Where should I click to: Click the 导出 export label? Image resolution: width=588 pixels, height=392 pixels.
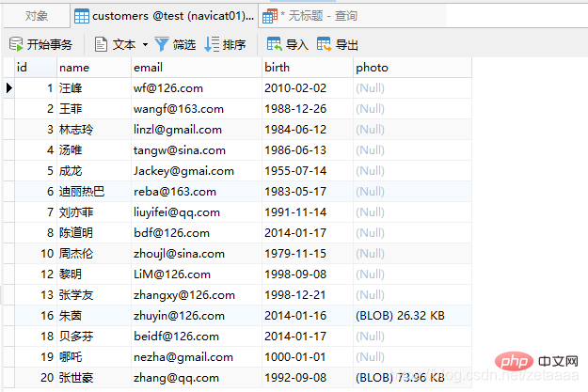pos(346,44)
